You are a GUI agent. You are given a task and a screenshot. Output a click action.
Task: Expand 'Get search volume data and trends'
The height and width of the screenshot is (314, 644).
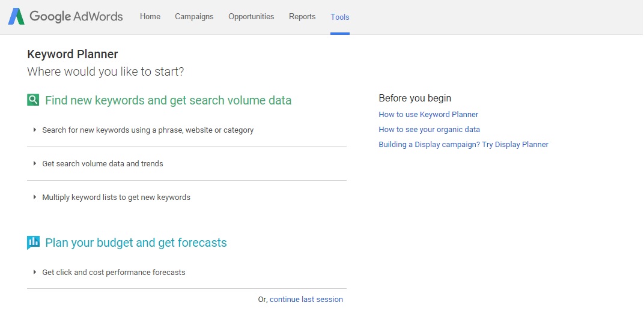point(102,163)
